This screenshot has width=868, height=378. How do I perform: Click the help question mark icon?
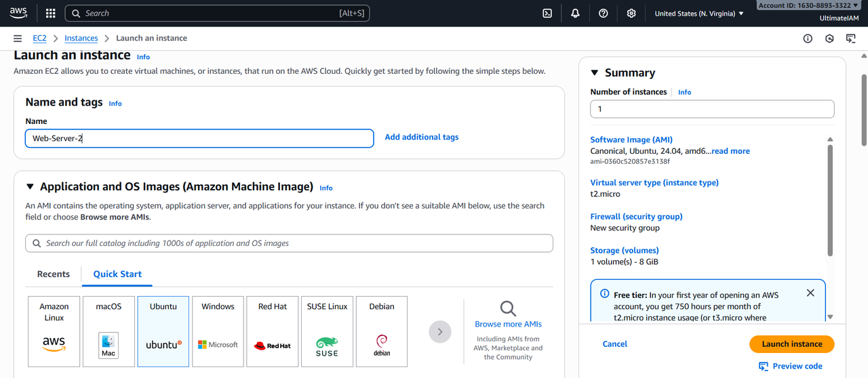[604, 14]
